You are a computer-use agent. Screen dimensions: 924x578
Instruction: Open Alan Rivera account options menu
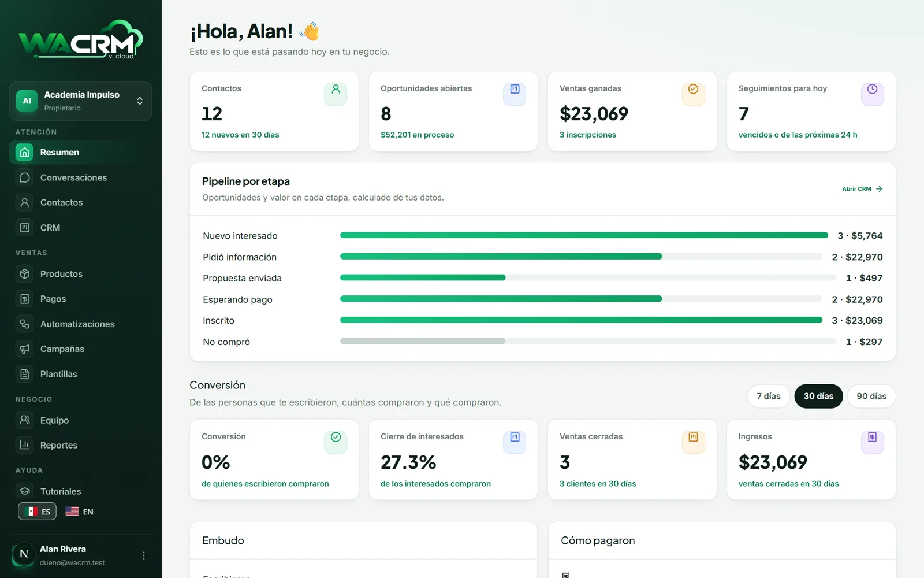point(144,555)
